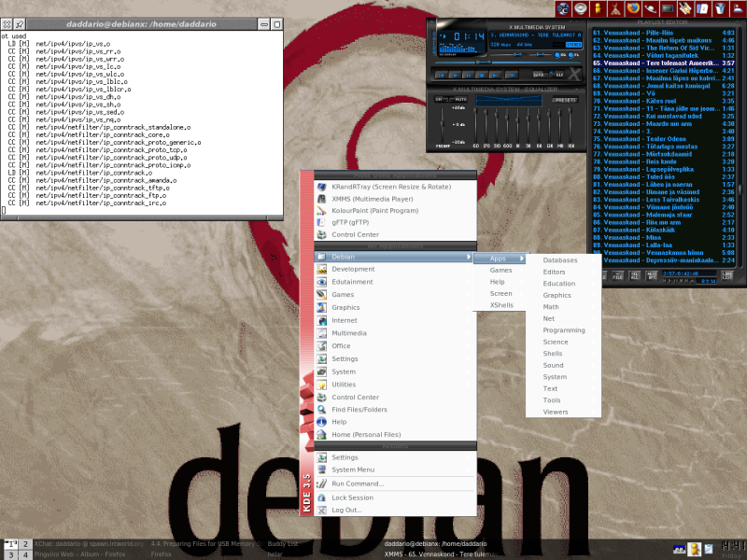This screenshot has width=747, height=560.
Task: Toggle the equalizer ON switch
Action: pyautogui.click(x=442, y=100)
